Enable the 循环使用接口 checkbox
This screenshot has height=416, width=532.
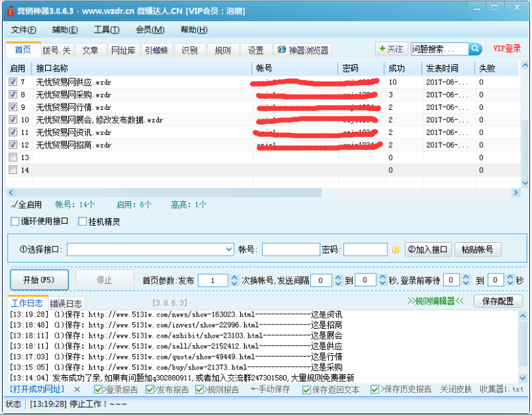[x=16, y=222]
